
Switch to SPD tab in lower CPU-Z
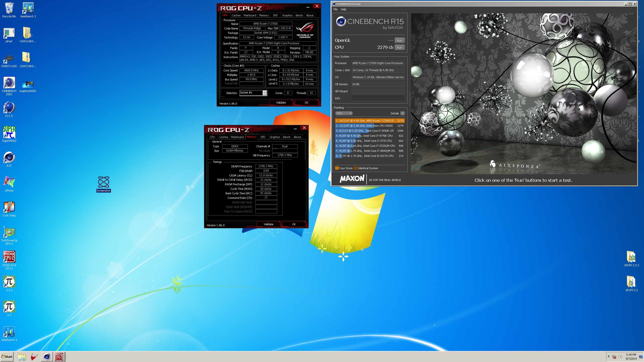[x=263, y=137]
